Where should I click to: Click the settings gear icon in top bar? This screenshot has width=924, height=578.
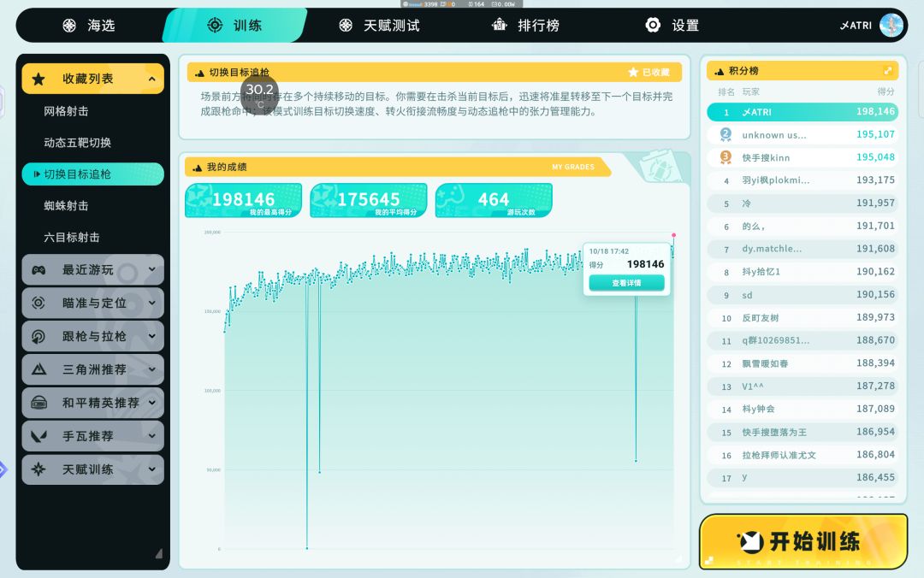pyautogui.click(x=652, y=25)
